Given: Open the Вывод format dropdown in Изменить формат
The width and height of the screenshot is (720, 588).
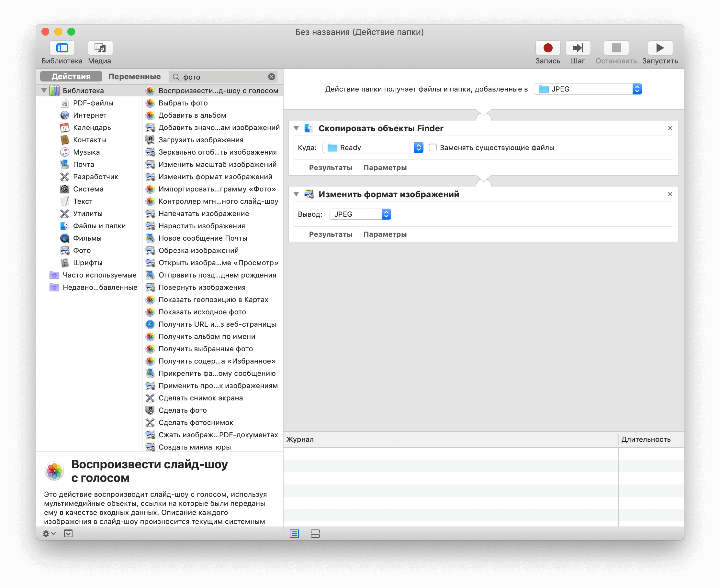Looking at the screenshot, I should 362,214.
